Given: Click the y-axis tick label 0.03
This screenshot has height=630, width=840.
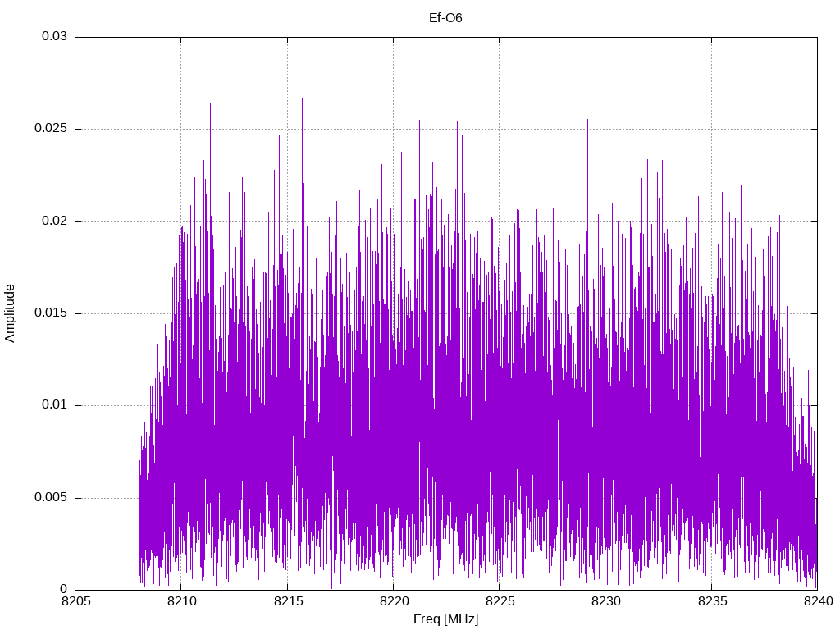Looking at the screenshot, I should [x=55, y=36].
